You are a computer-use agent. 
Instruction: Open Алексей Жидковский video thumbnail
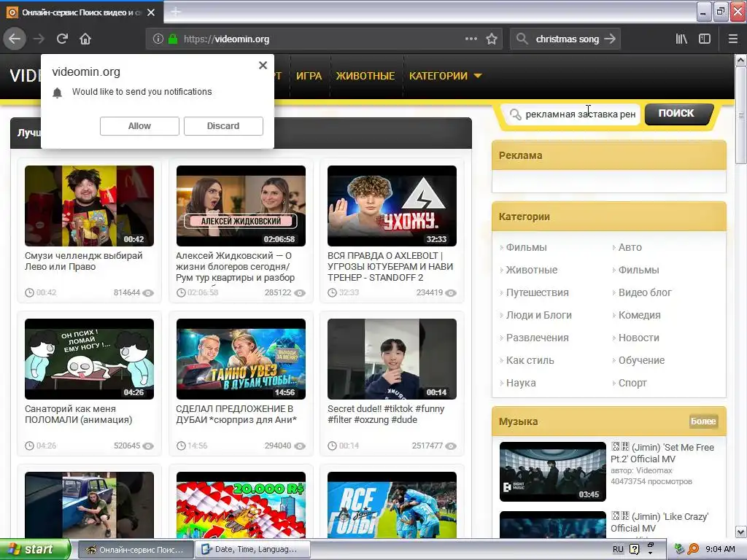coord(241,206)
